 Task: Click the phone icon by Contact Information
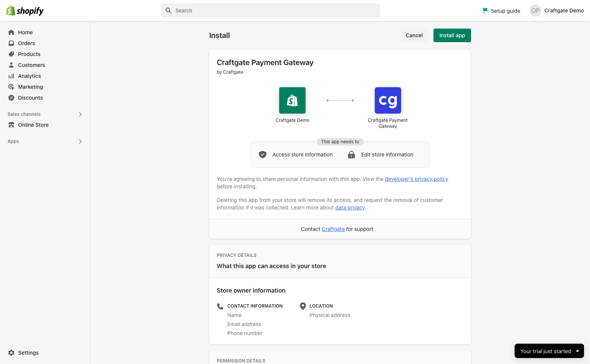pos(220,306)
